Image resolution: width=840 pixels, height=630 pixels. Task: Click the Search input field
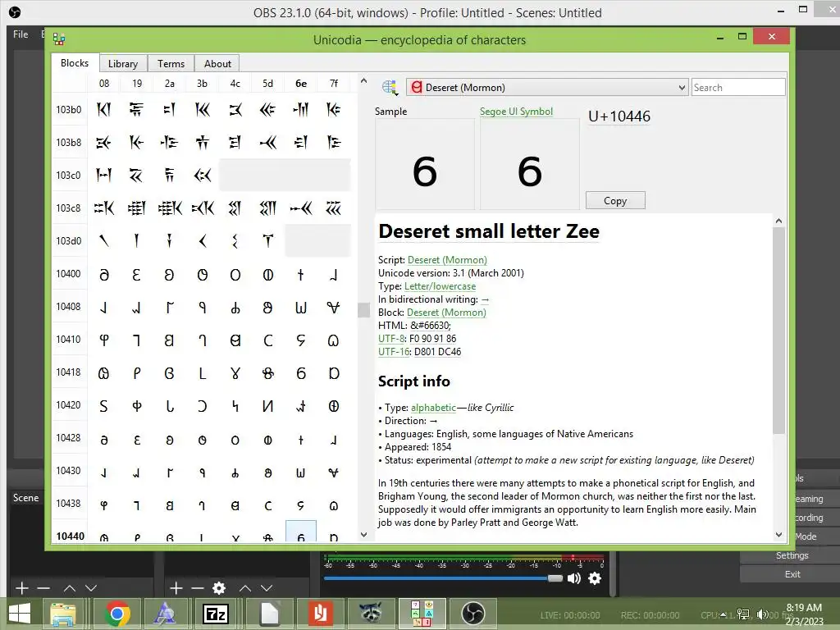tap(738, 87)
